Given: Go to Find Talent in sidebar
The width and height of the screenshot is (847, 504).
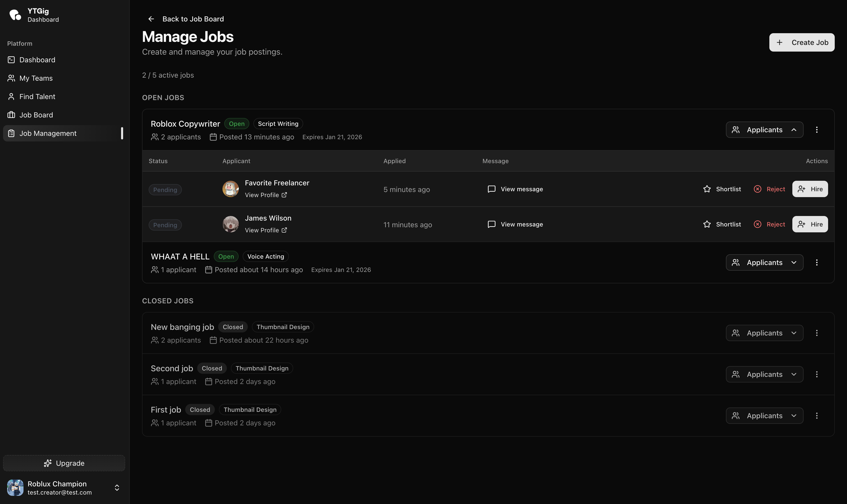Looking at the screenshot, I should pyautogui.click(x=37, y=97).
